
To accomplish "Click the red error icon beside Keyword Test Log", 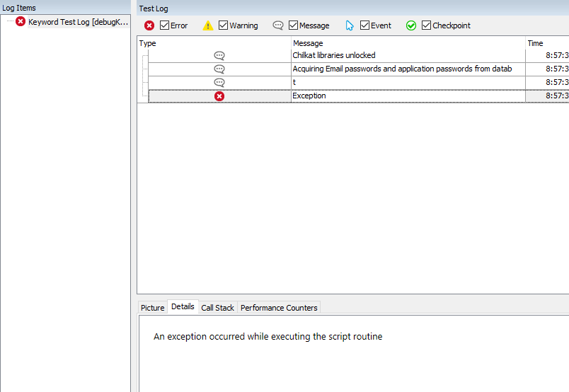I will point(21,22).
